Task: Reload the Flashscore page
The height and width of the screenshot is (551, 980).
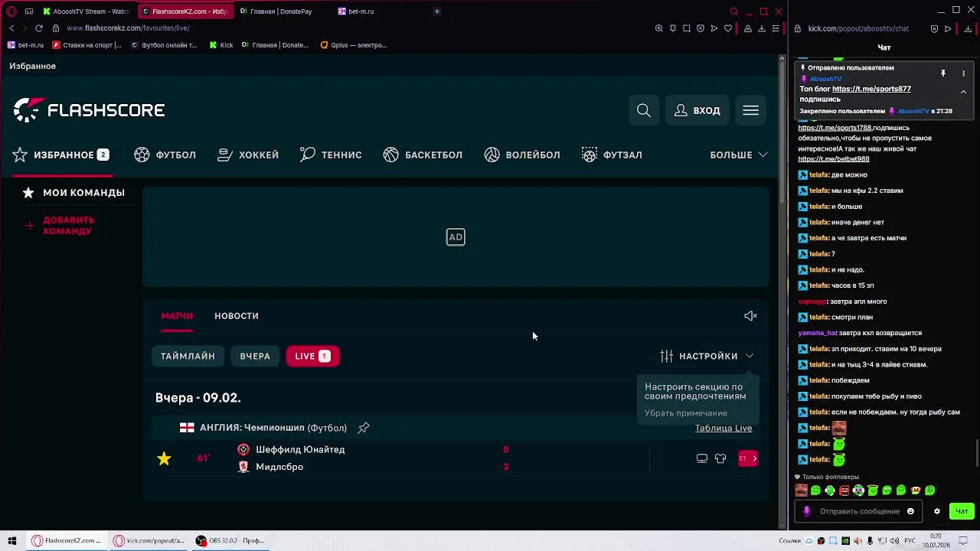Action: [x=39, y=28]
